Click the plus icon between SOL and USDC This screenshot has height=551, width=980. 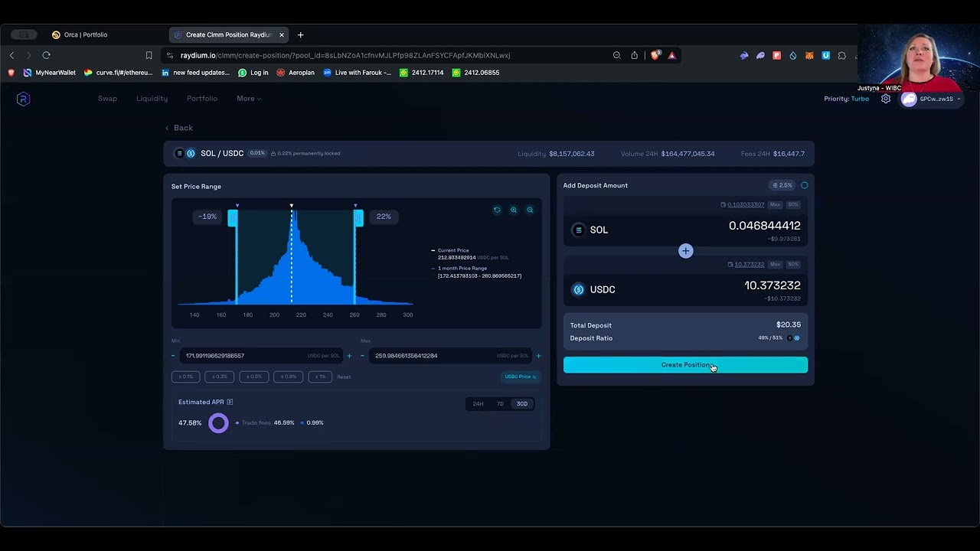coord(686,251)
